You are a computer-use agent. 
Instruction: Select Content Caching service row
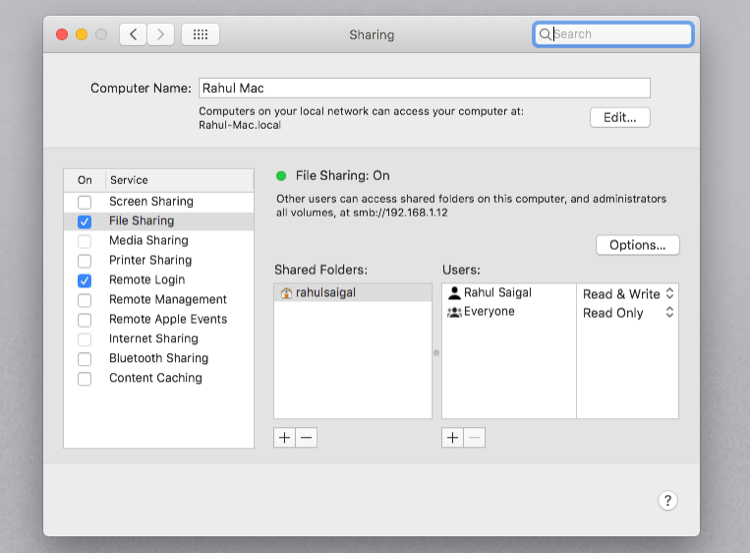159,378
